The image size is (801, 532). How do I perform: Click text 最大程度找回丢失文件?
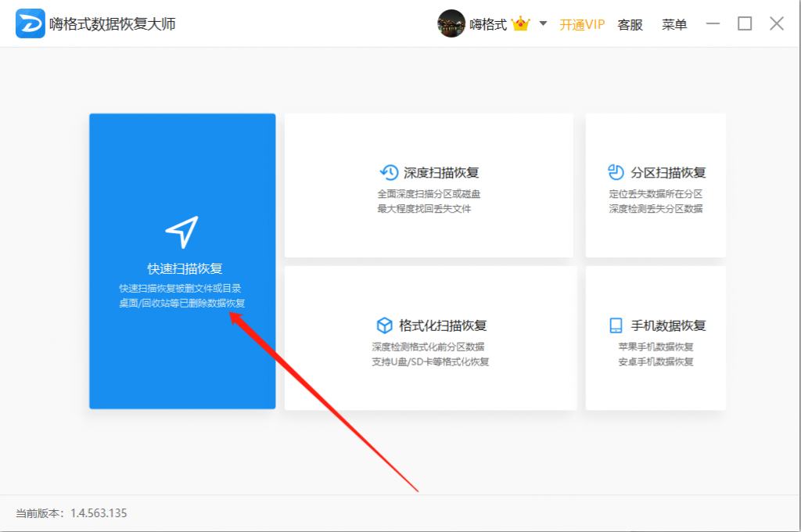point(424,209)
